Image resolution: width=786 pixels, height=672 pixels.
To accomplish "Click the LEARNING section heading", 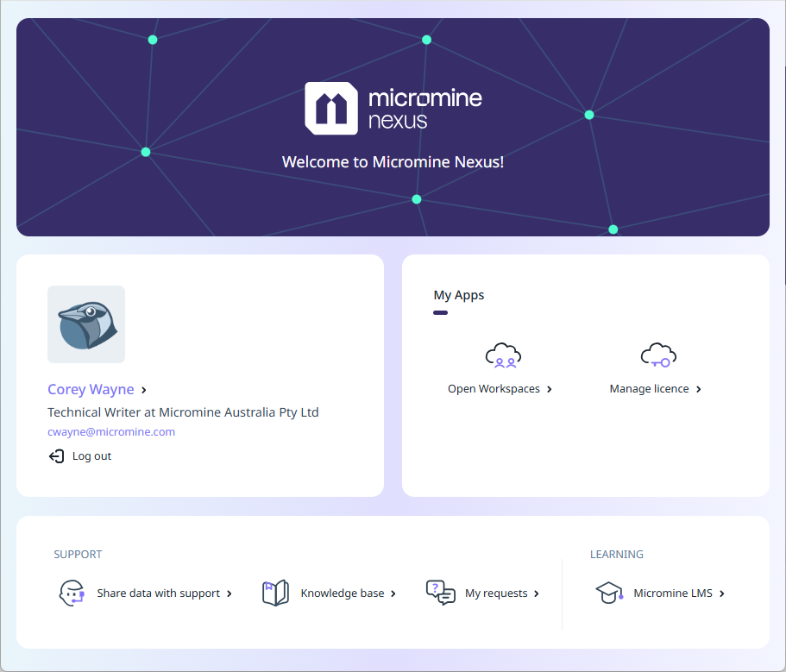I will [617, 554].
